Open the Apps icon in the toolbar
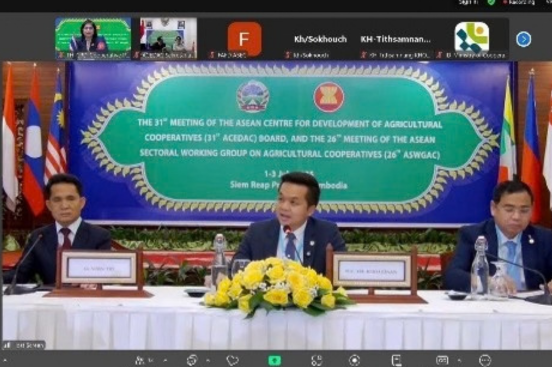 coord(316,360)
